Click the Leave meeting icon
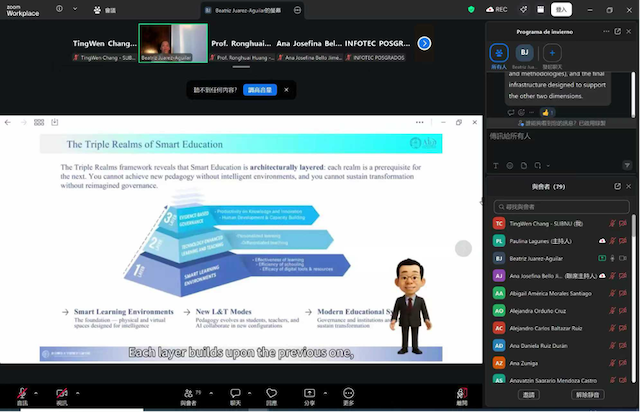640x412 pixels. pos(461,392)
